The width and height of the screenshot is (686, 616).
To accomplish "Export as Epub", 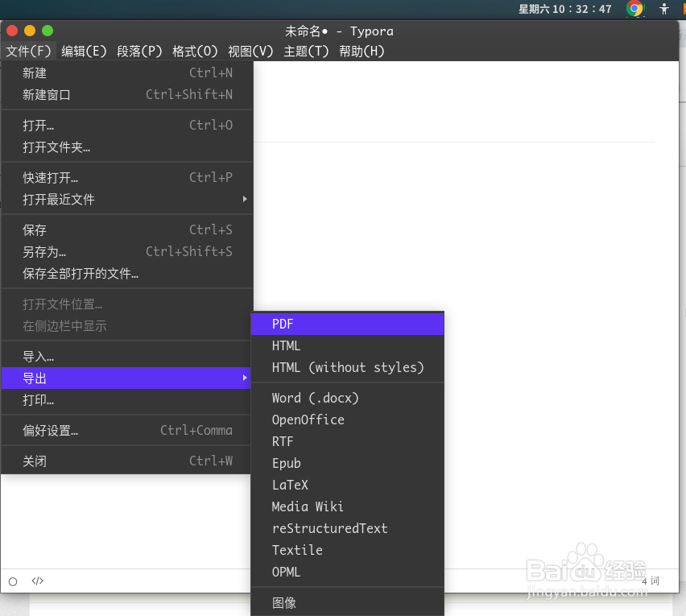I will [347, 463].
